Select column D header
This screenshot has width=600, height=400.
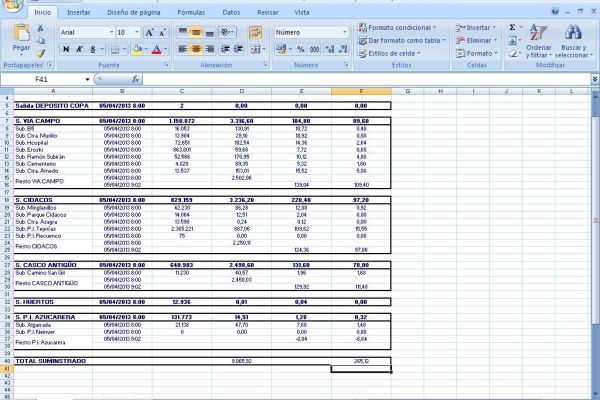pyautogui.click(x=241, y=91)
